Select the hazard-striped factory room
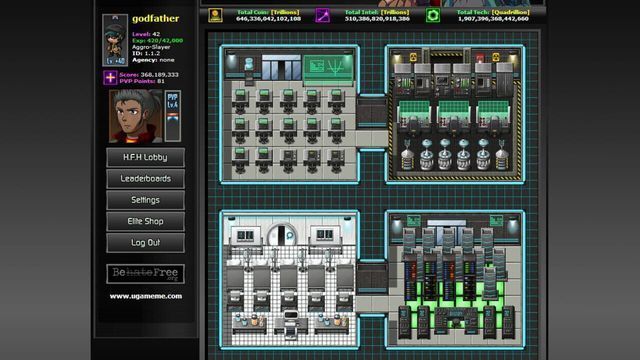 coord(455,114)
